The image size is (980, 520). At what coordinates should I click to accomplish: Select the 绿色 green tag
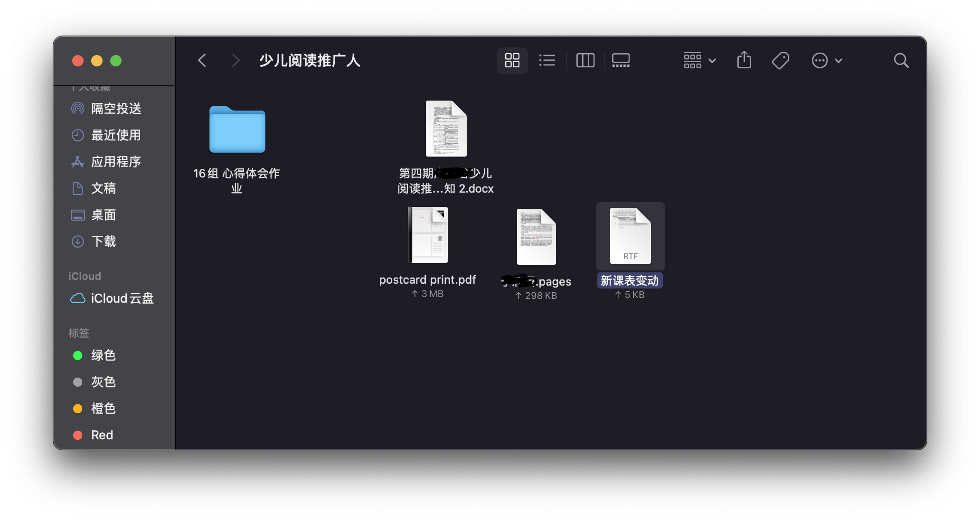103,355
